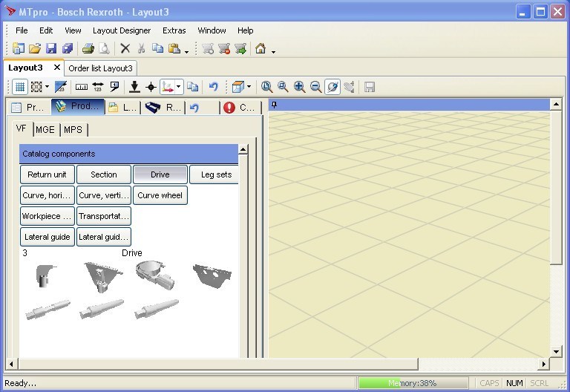The image size is (570, 392).
Task: Click the viewport vertical scrollbar down arrow
Action: pyautogui.click(x=556, y=351)
